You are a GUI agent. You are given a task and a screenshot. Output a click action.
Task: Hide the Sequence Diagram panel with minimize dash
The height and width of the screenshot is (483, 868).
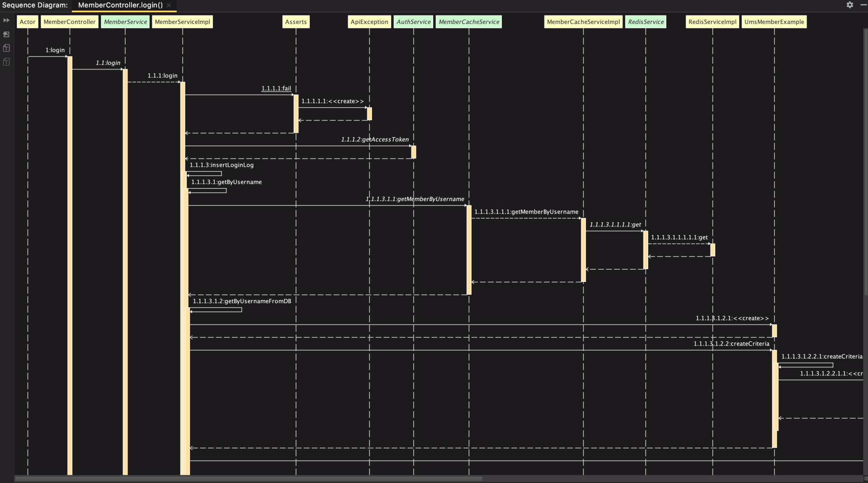click(863, 5)
